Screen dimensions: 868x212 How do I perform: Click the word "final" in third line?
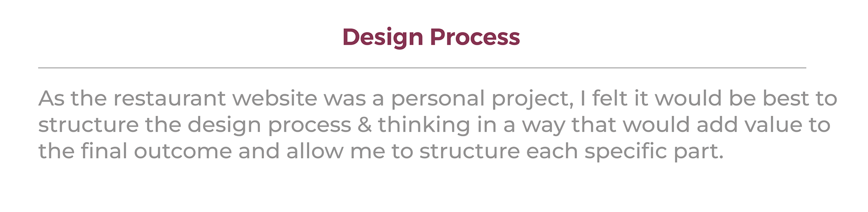(104, 151)
